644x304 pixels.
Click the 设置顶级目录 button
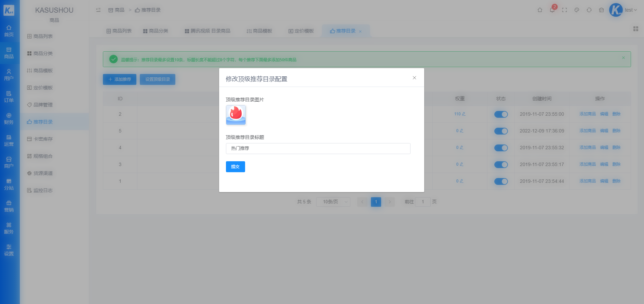[158, 79]
